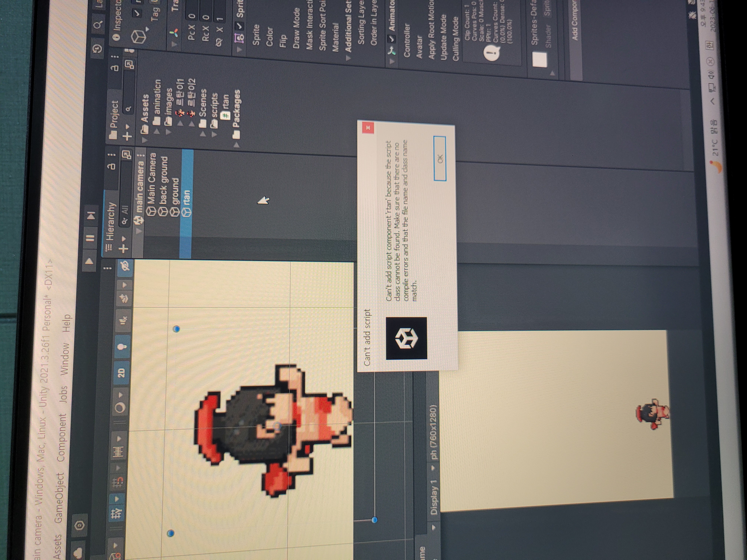The height and width of the screenshot is (560, 747).
Task: Click the Project panel lock icon
Action: [x=115, y=68]
